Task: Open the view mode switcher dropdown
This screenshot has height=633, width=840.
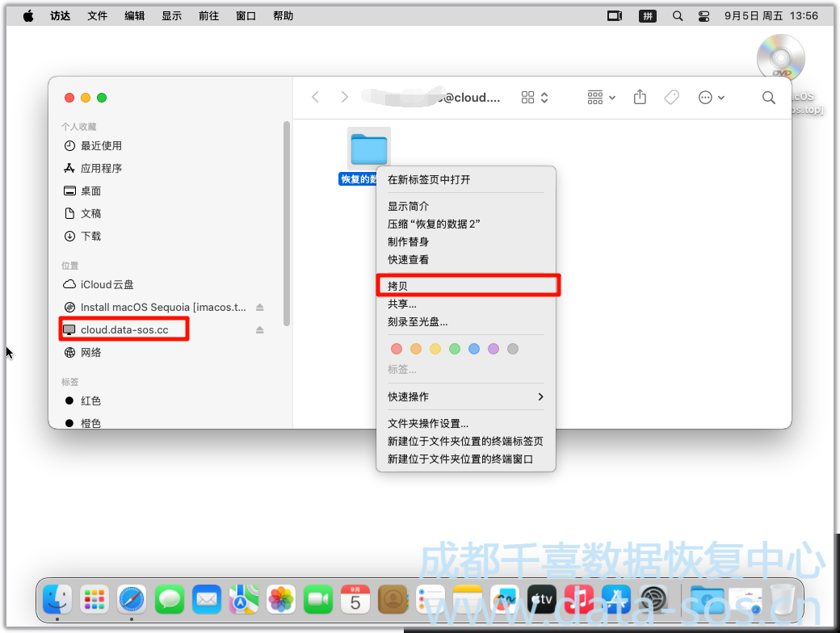Action: pyautogui.click(x=535, y=98)
